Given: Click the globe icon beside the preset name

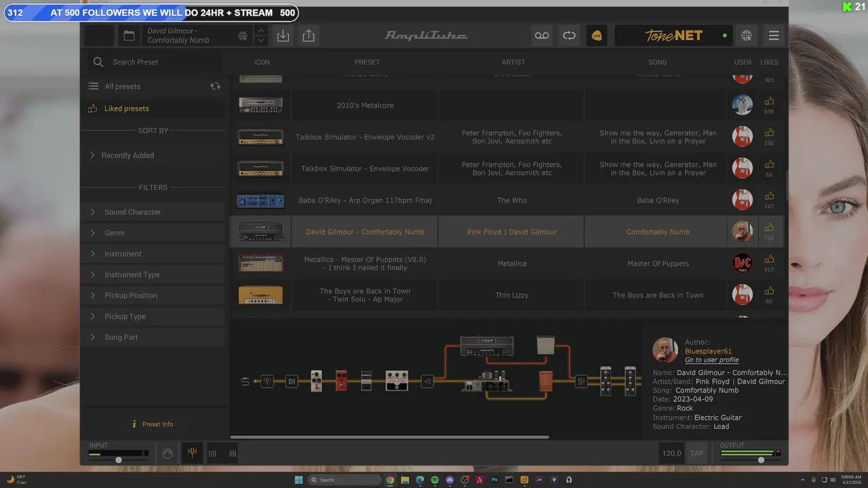Looking at the screenshot, I should [243, 36].
